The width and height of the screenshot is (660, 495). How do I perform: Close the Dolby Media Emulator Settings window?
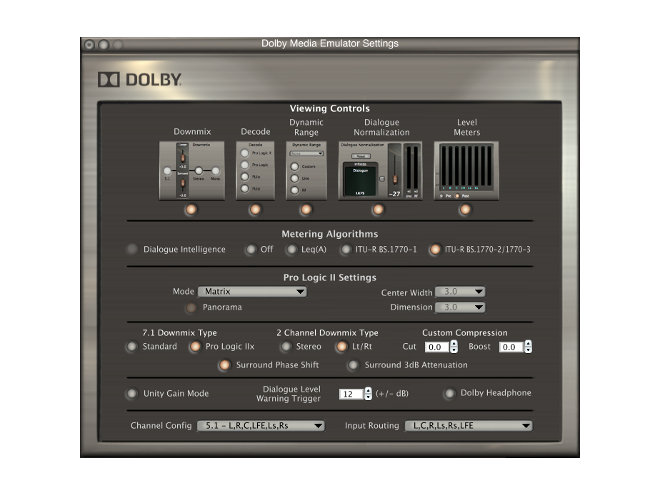(89, 44)
